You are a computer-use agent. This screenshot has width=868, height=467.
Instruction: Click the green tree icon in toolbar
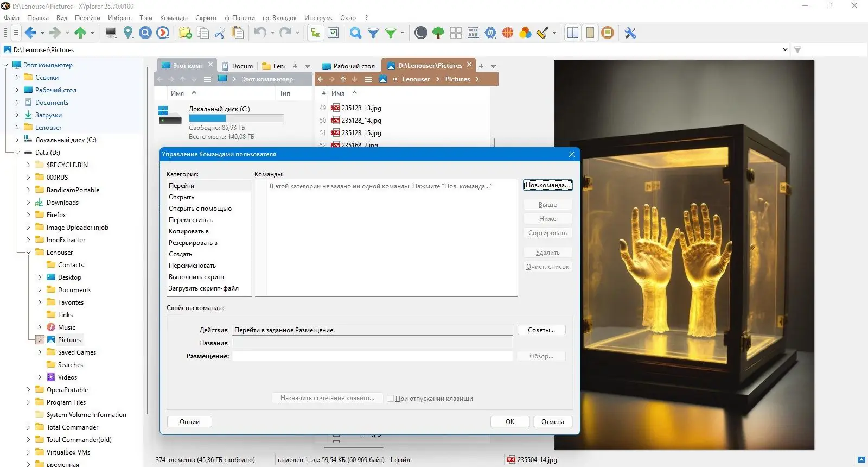click(438, 33)
